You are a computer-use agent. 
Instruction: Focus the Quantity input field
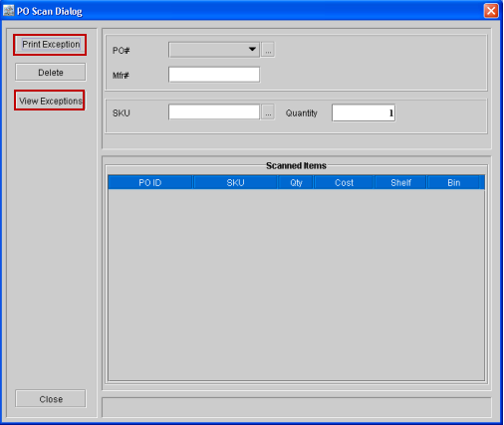tap(364, 112)
